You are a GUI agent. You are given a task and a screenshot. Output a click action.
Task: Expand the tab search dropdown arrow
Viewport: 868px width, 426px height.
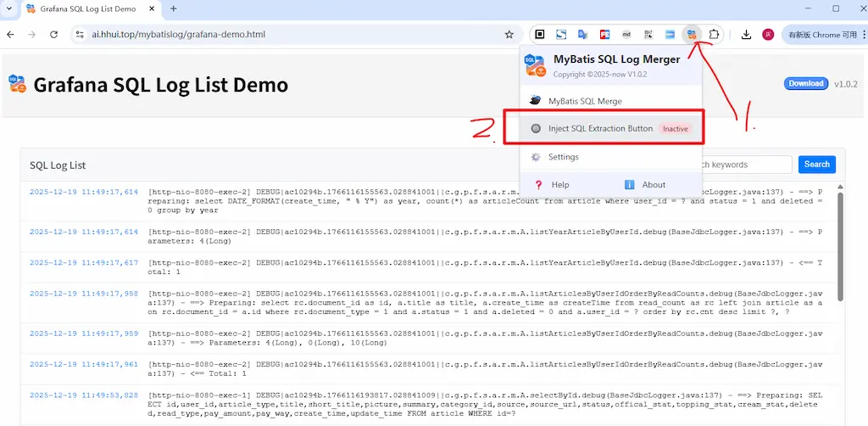tap(11, 8)
